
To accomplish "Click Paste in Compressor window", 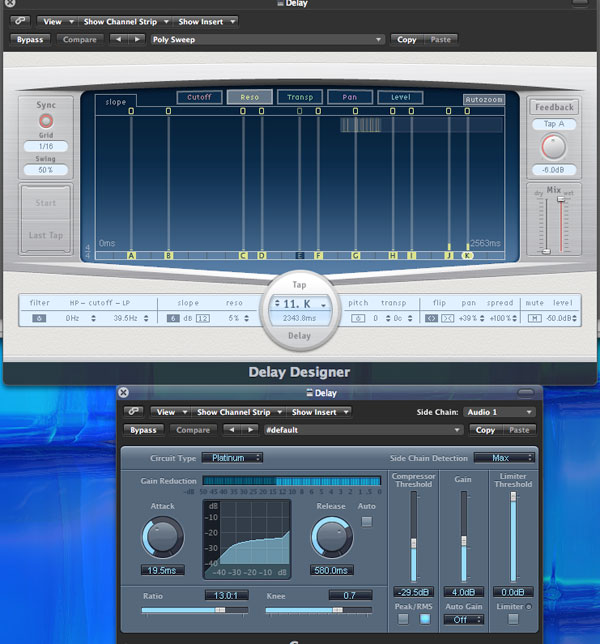I will (x=519, y=430).
